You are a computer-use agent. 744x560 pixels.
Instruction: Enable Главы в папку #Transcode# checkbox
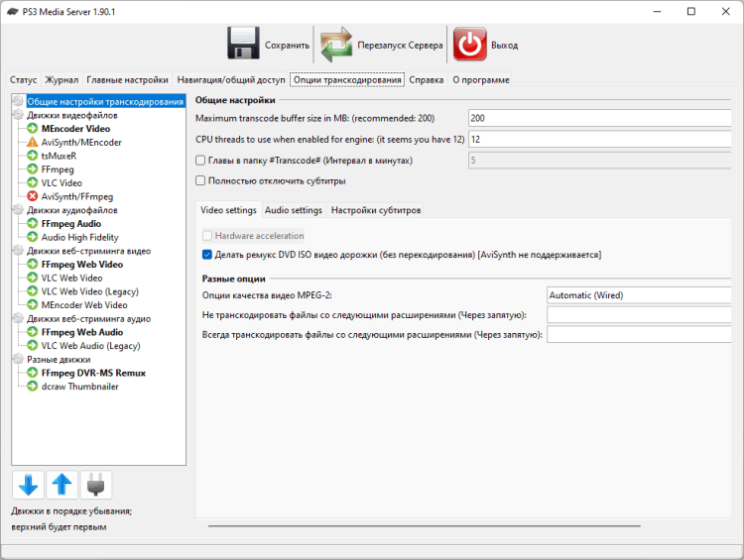tap(200, 161)
